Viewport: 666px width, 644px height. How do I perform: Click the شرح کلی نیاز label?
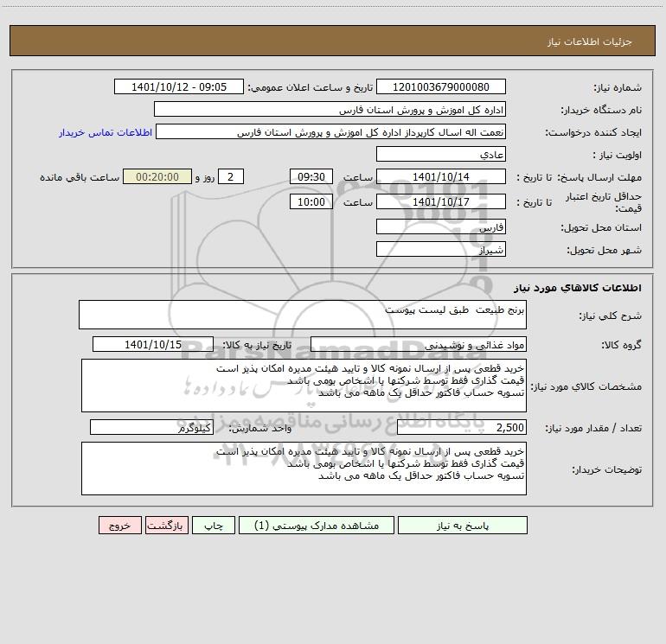pos(611,316)
